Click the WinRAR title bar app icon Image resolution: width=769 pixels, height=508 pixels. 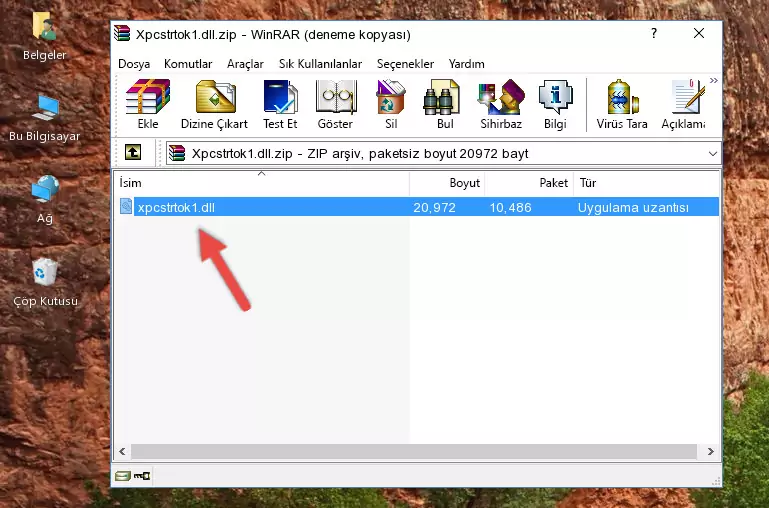(122, 34)
